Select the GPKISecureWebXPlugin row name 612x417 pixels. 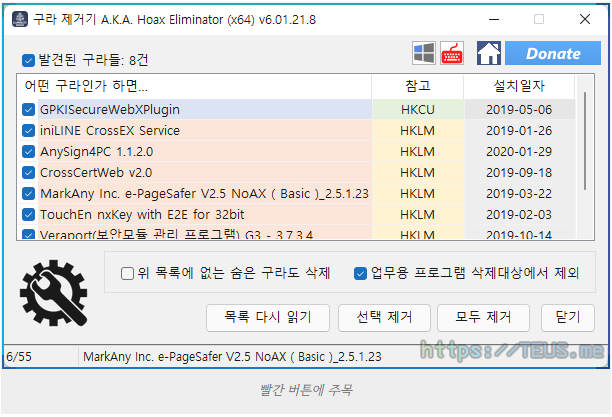click(x=110, y=110)
